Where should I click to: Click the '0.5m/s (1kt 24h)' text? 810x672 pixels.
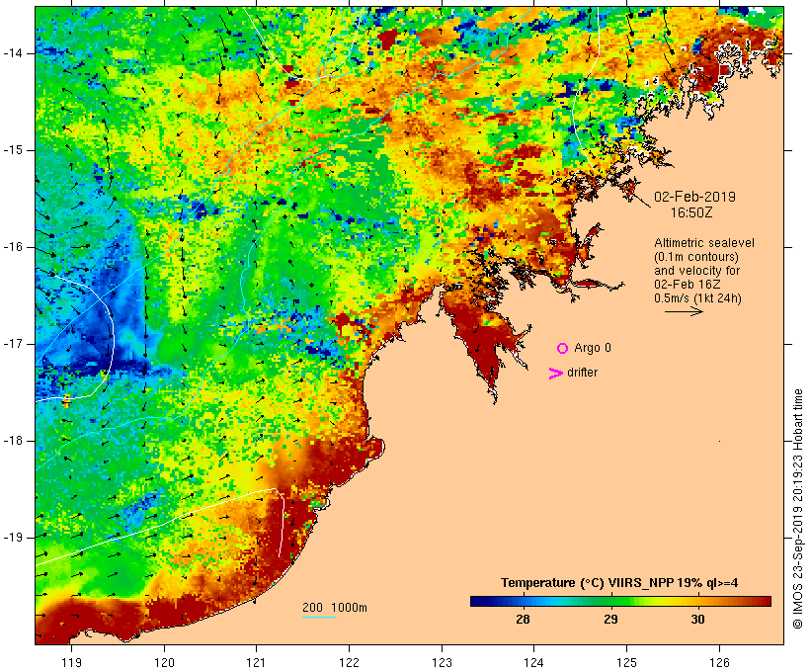pyautogui.click(x=698, y=298)
